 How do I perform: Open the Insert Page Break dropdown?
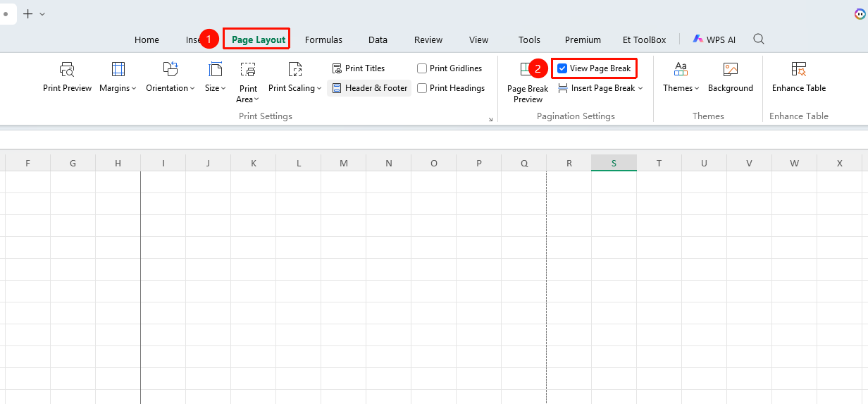(601, 88)
